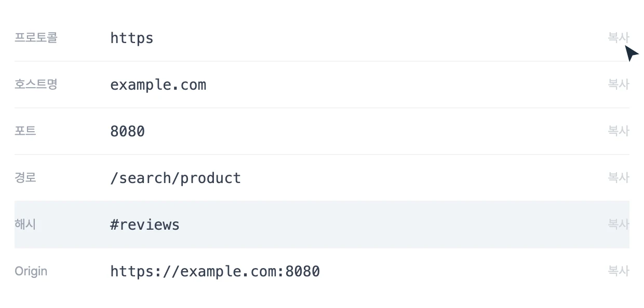The height and width of the screenshot is (308, 644).
Task: Select the row containing /search/product
Action: pos(322,178)
